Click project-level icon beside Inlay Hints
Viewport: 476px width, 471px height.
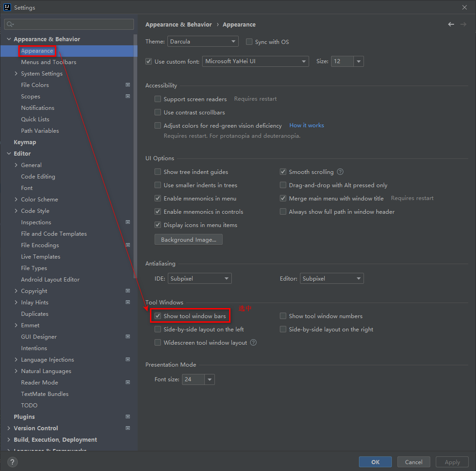click(128, 303)
